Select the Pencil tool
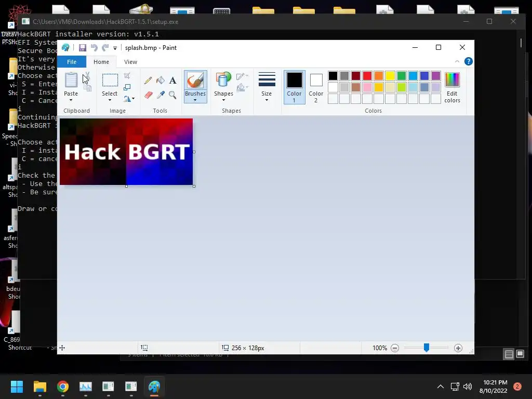 pyautogui.click(x=148, y=81)
